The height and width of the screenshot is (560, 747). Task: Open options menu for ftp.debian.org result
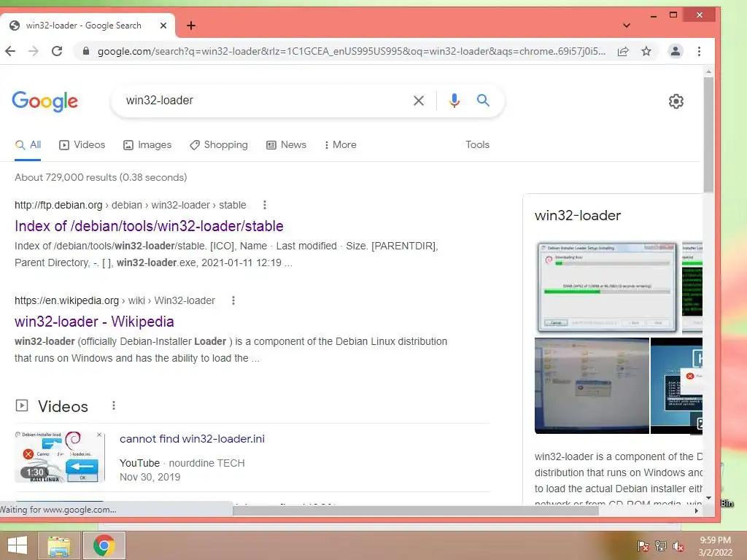pos(264,205)
